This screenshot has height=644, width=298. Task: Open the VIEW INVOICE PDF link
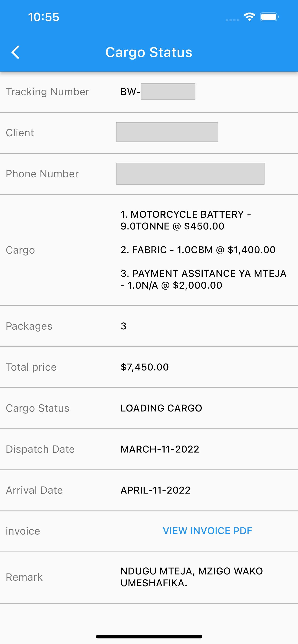(207, 531)
